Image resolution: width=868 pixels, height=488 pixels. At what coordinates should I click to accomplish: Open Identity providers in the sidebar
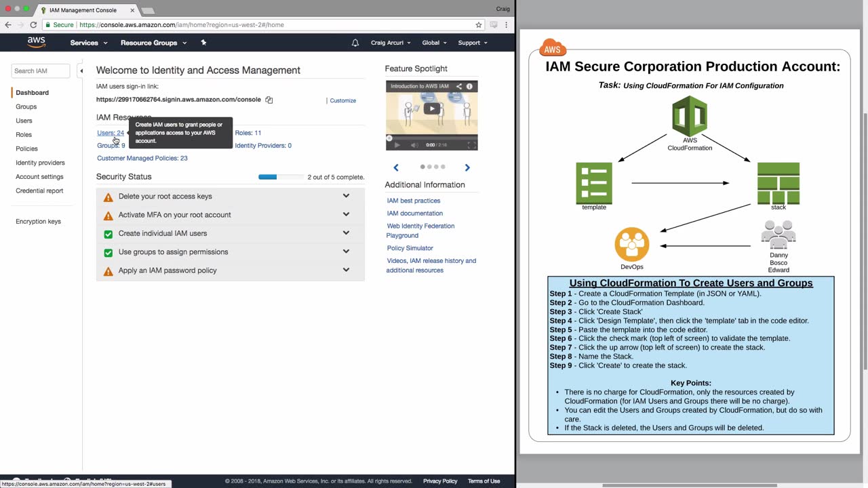41,163
